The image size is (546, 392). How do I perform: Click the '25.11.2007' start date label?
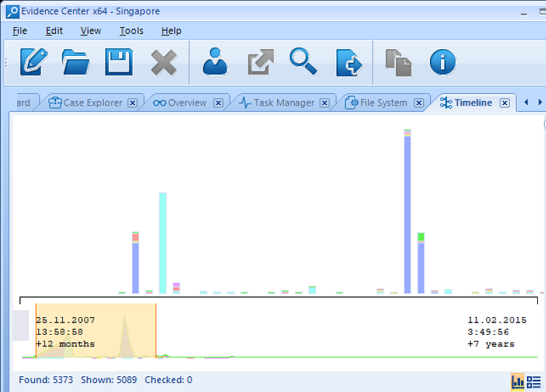(65, 320)
